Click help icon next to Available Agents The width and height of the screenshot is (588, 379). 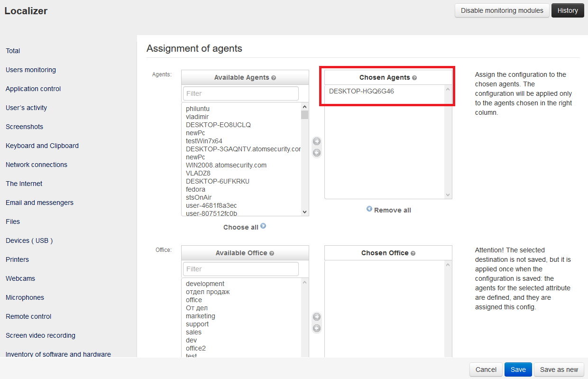pos(274,78)
